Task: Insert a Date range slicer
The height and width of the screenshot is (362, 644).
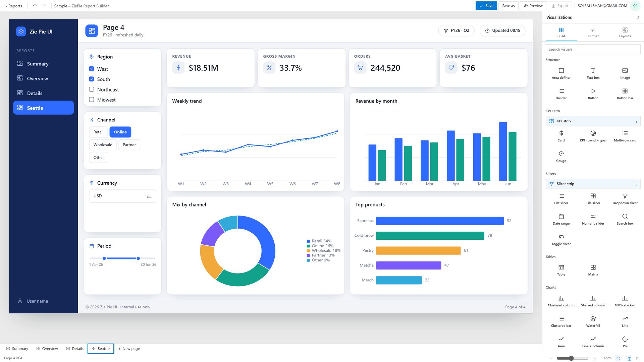Action: (561, 219)
